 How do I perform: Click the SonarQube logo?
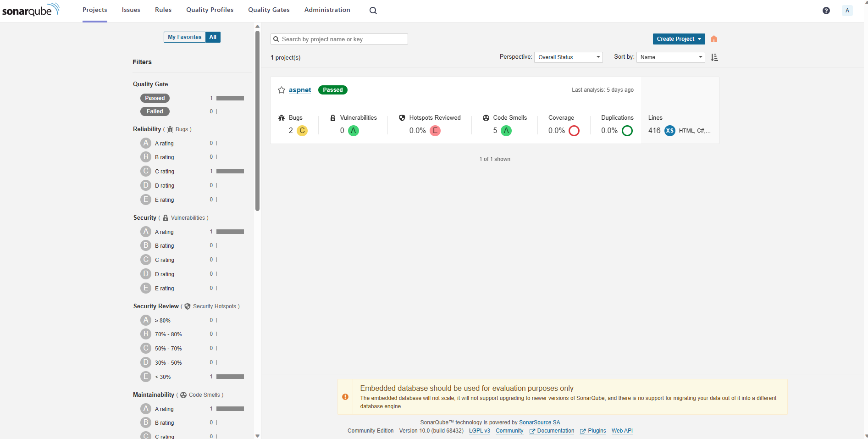click(x=31, y=10)
